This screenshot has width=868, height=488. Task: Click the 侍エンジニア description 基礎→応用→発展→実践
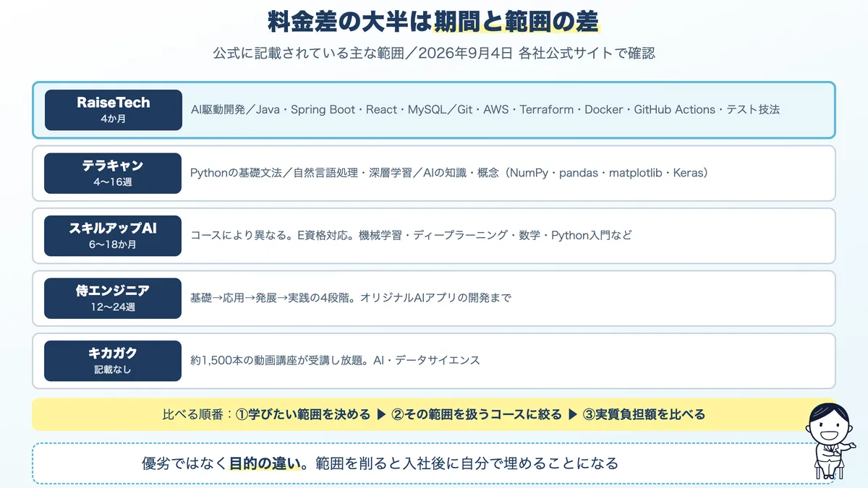click(x=351, y=298)
